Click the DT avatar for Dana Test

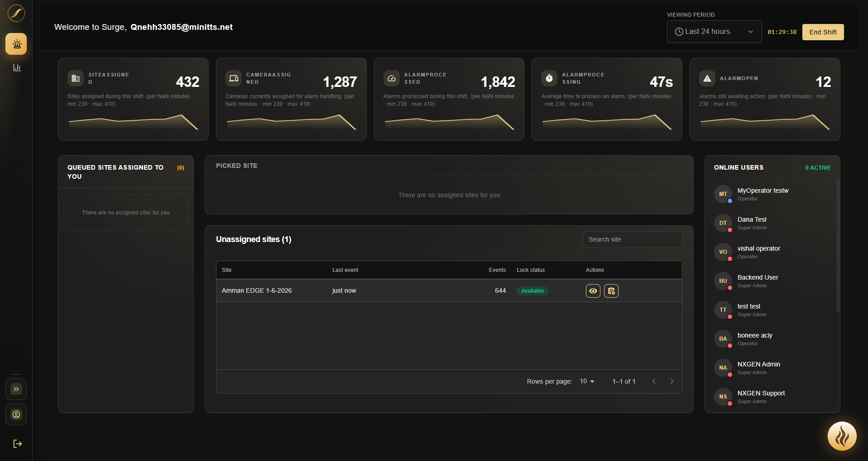point(723,223)
